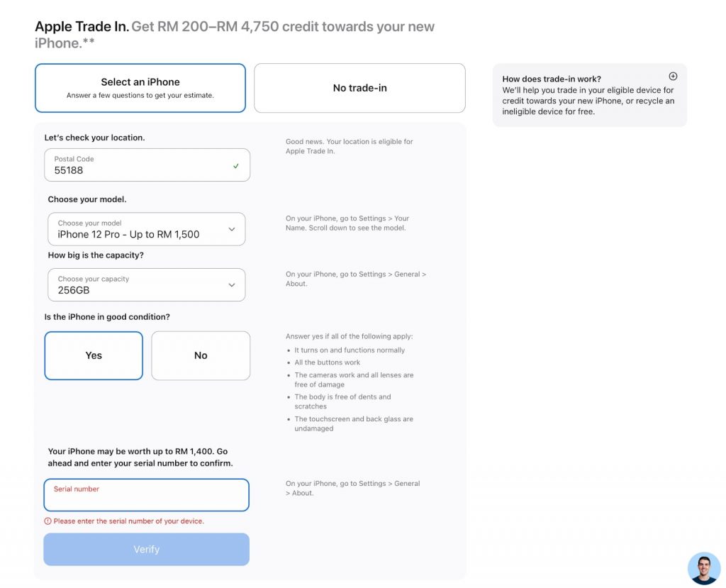Open the chat assistant avatar icon
The width and height of the screenshot is (726, 588).
click(x=704, y=567)
